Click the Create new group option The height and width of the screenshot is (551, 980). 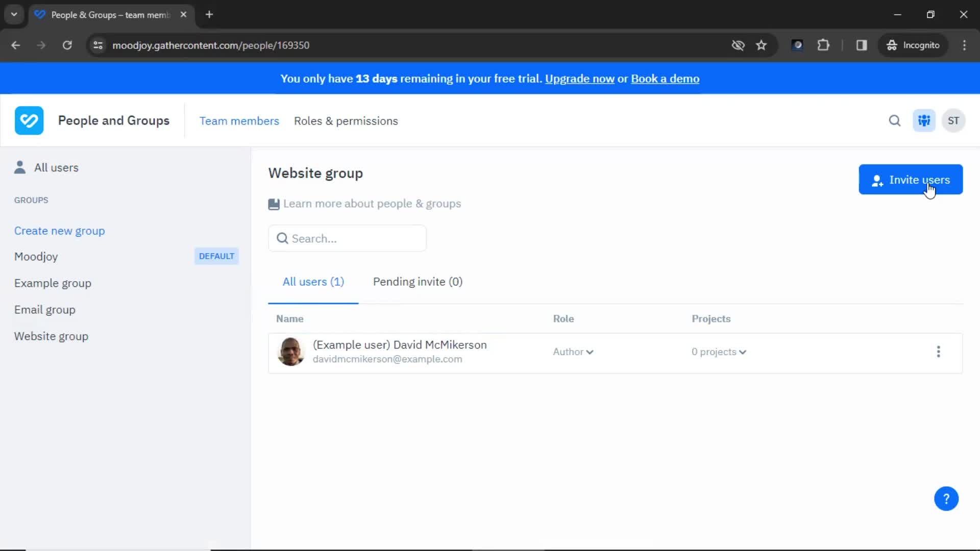(59, 230)
